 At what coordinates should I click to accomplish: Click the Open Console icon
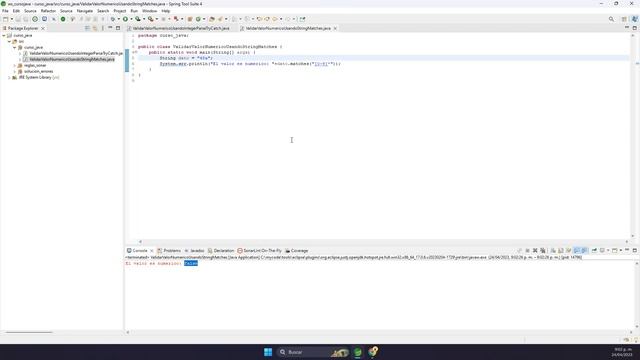point(615,251)
